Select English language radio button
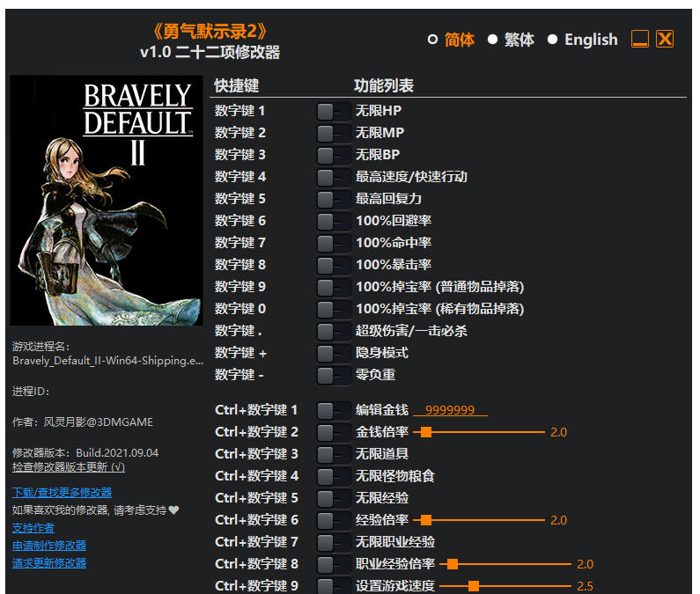This screenshot has height=594, width=700. pyautogui.click(x=552, y=40)
